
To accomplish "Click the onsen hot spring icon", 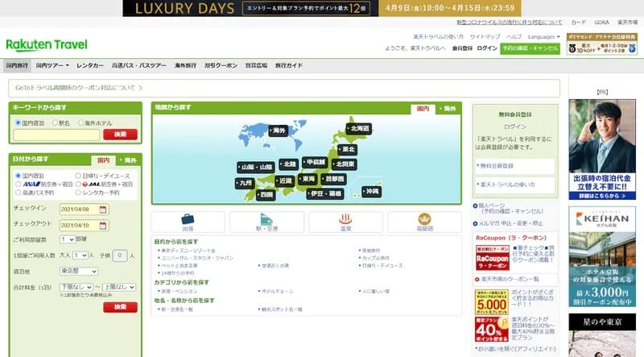I will [x=345, y=219].
